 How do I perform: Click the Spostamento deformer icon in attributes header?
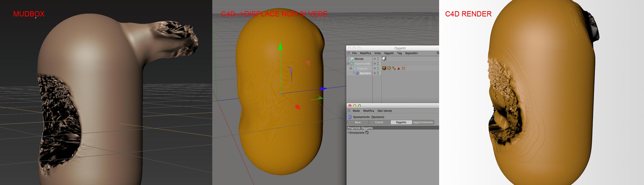coord(350,117)
